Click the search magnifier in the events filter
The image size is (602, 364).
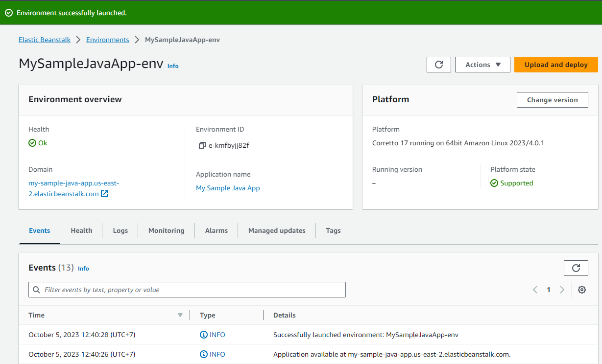[36, 290]
